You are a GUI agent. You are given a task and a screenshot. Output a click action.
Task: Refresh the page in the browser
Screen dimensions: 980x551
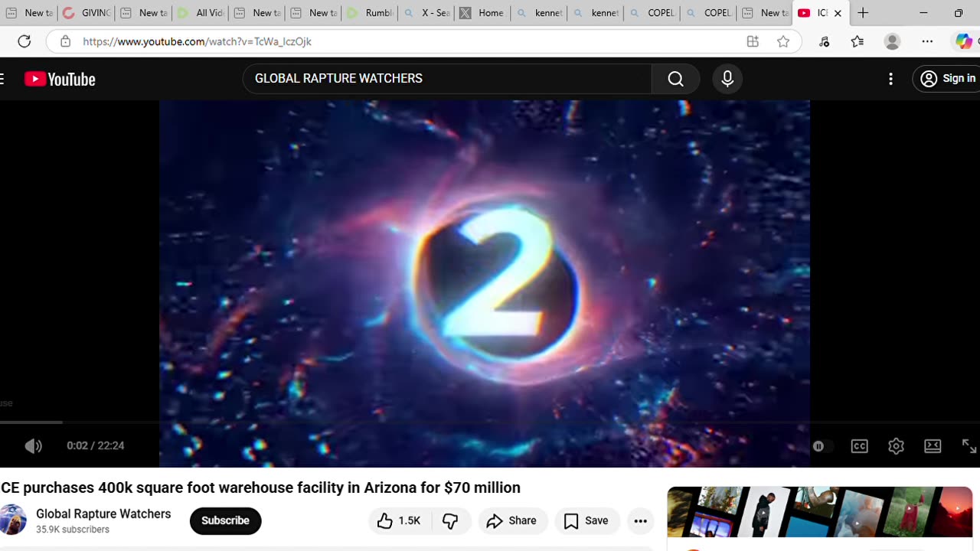point(24,41)
